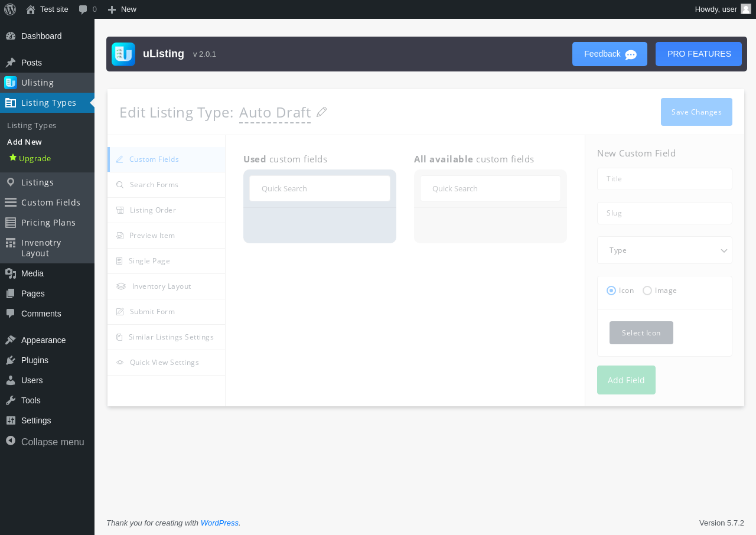Image resolution: width=756 pixels, height=535 pixels.
Task: Click the Slug input field
Action: [x=664, y=213]
